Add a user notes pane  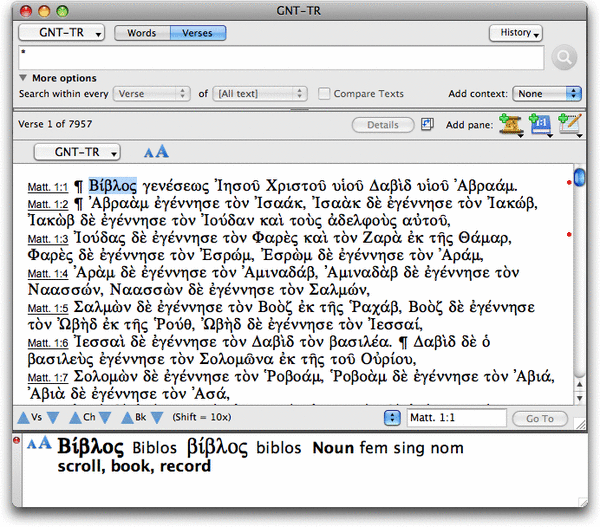(x=570, y=124)
